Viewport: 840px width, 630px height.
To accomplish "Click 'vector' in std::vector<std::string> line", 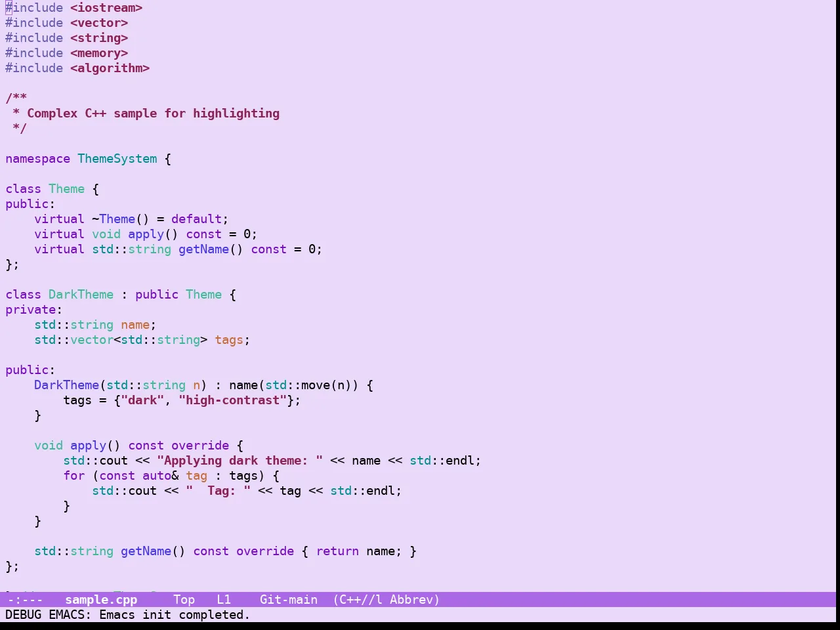I will pos(92,340).
